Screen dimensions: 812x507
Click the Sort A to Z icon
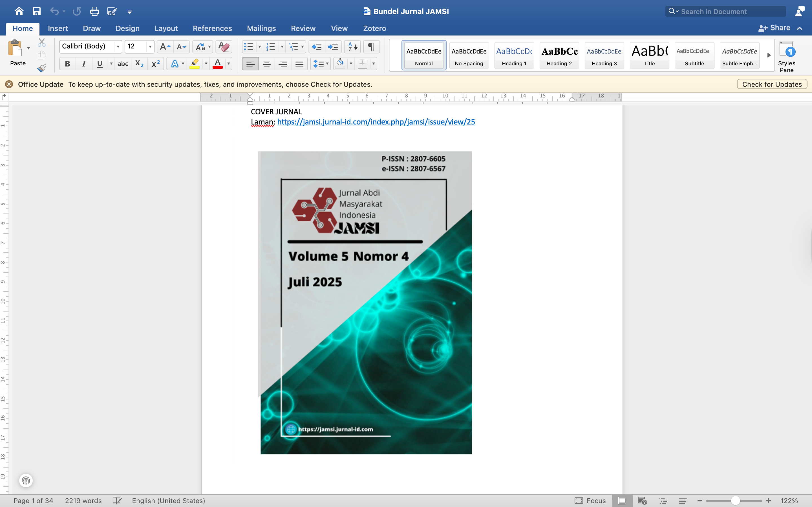(352, 46)
